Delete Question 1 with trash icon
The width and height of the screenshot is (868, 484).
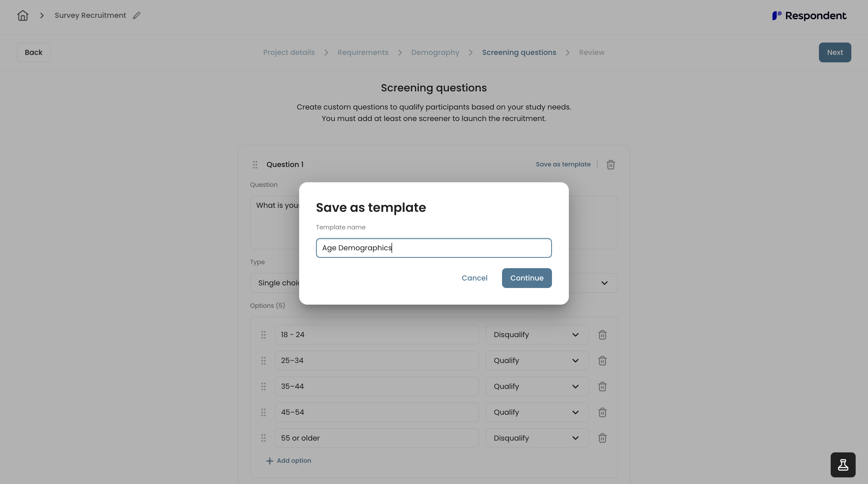tap(611, 165)
